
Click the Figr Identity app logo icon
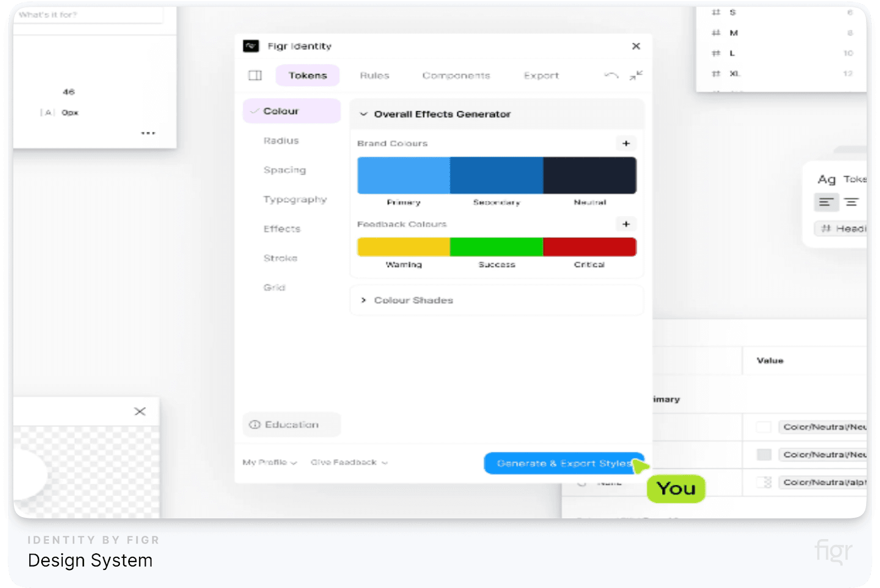[x=251, y=46]
